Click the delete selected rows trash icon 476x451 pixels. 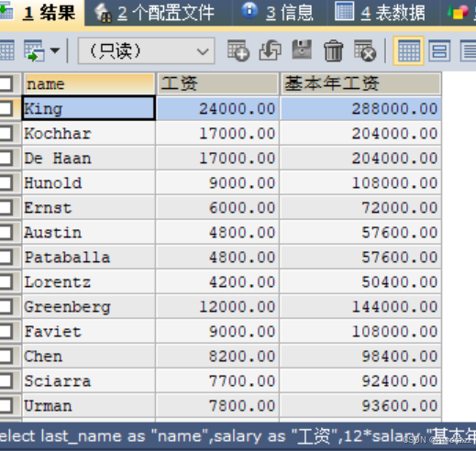pyautogui.click(x=333, y=50)
